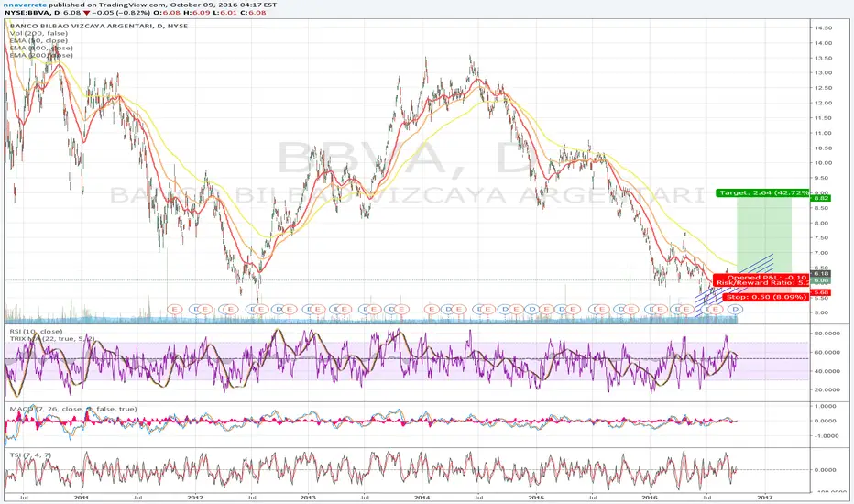Click the -1.0000 MACD axis value
854x504 pixels.
click(x=826, y=436)
